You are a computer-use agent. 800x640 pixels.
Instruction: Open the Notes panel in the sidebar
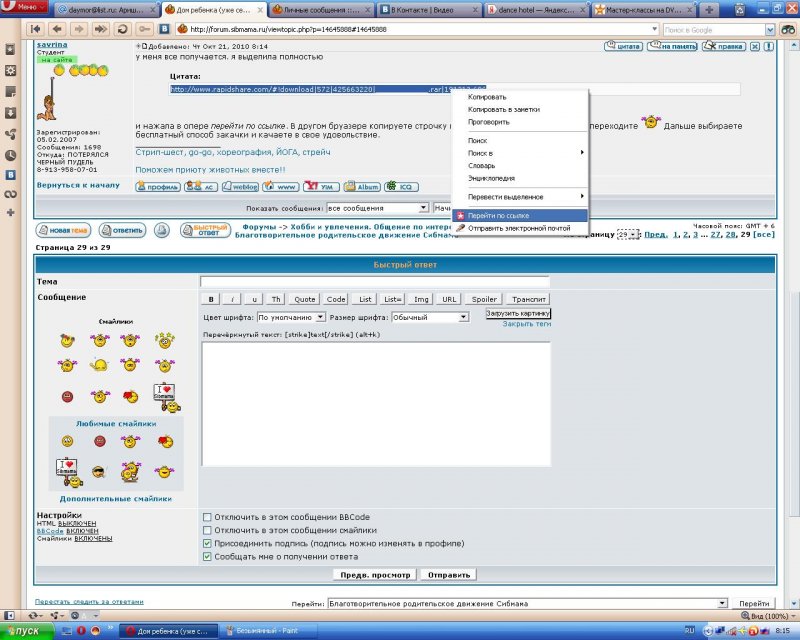tap(10, 92)
